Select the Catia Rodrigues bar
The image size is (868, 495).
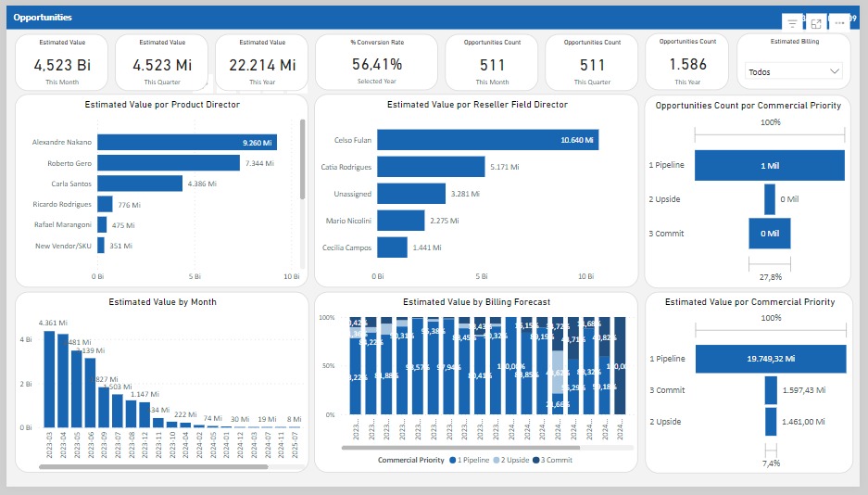coord(432,167)
